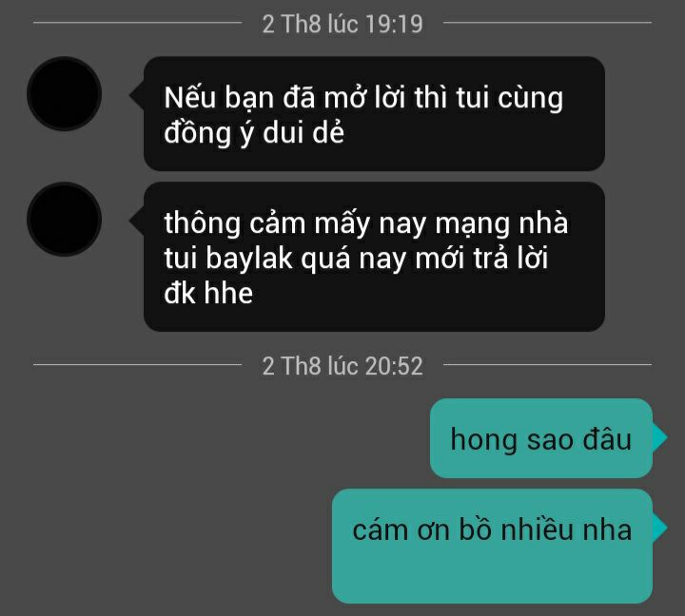Click the words "dui dẻ" in first message
The image size is (685, 616).
coord(303,132)
